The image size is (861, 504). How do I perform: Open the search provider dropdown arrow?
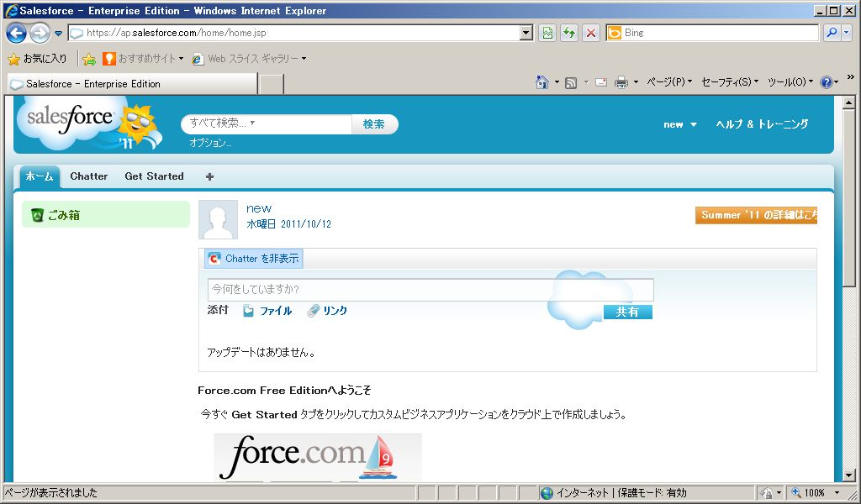(x=846, y=33)
